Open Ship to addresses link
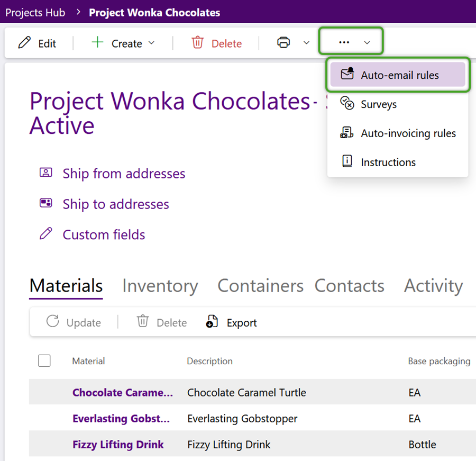 pos(116,204)
